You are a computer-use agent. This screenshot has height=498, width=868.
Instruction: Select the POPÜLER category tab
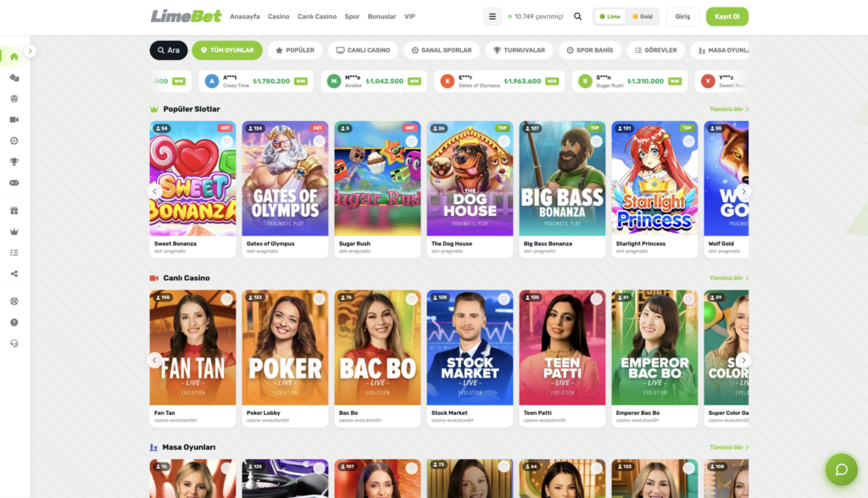tap(295, 50)
